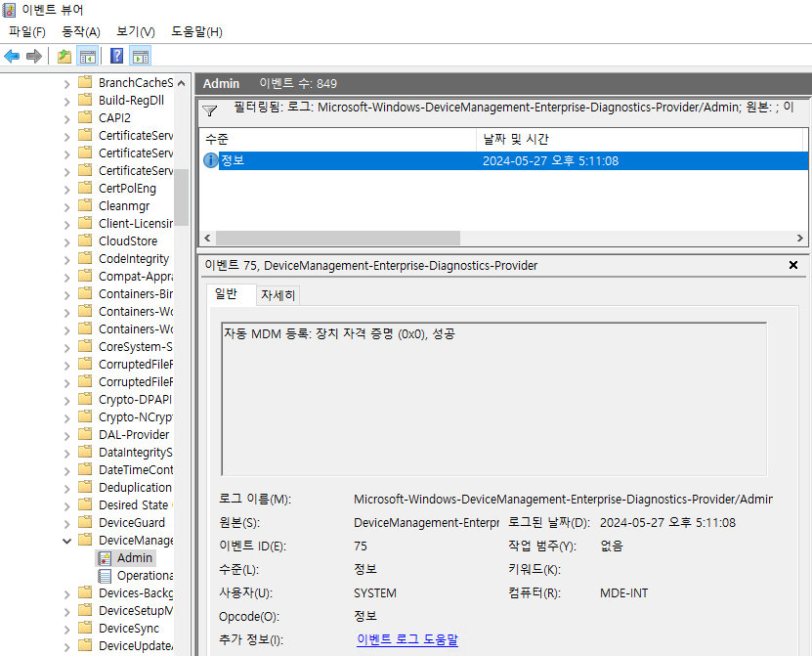Open the 동작(A) menu
This screenshot has width=812, height=656.
click(x=81, y=32)
